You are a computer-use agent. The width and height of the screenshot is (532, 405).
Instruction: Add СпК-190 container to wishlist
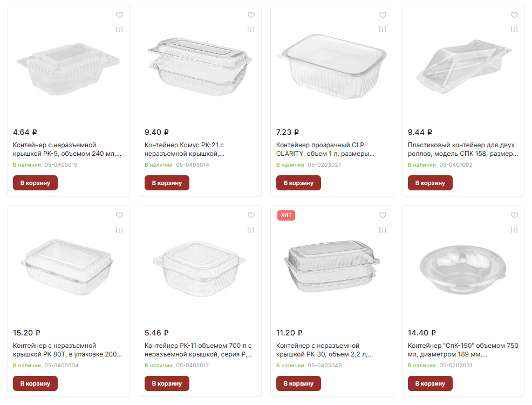click(514, 215)
